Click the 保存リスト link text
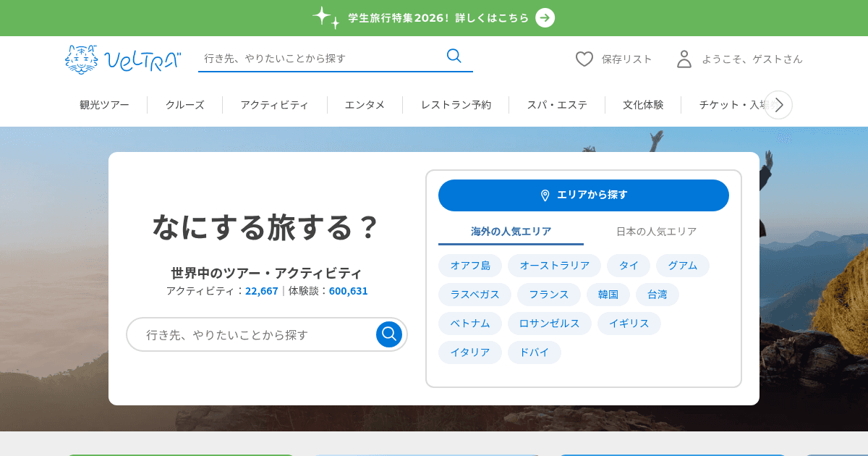The width and height of the screenshot is (868, 456). (626, 59)
